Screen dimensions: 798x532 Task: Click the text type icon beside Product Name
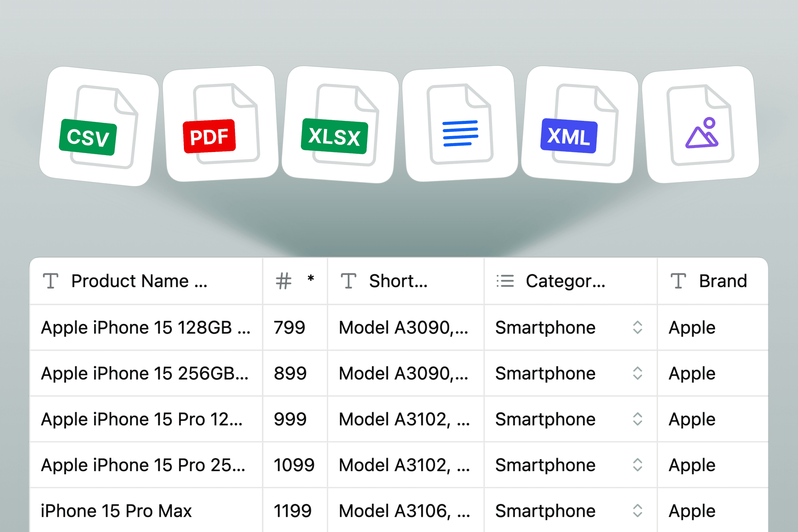pyautogui.click(x=51, y=280)
